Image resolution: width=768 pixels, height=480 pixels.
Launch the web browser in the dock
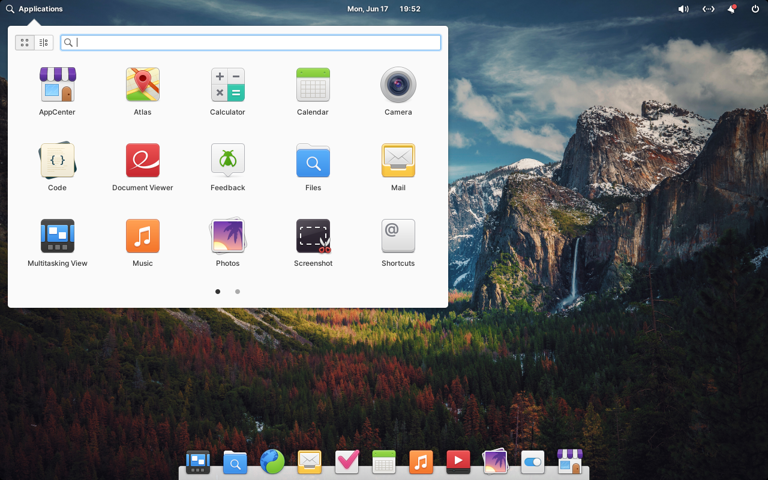(272, 462)
